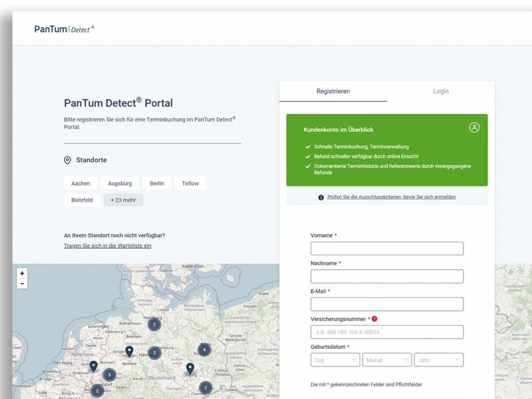The width and height of the screenshot is (532, 399).
Task: Click the cluster marker 2 near Hamburg
Action: click(x=154, y=325)
